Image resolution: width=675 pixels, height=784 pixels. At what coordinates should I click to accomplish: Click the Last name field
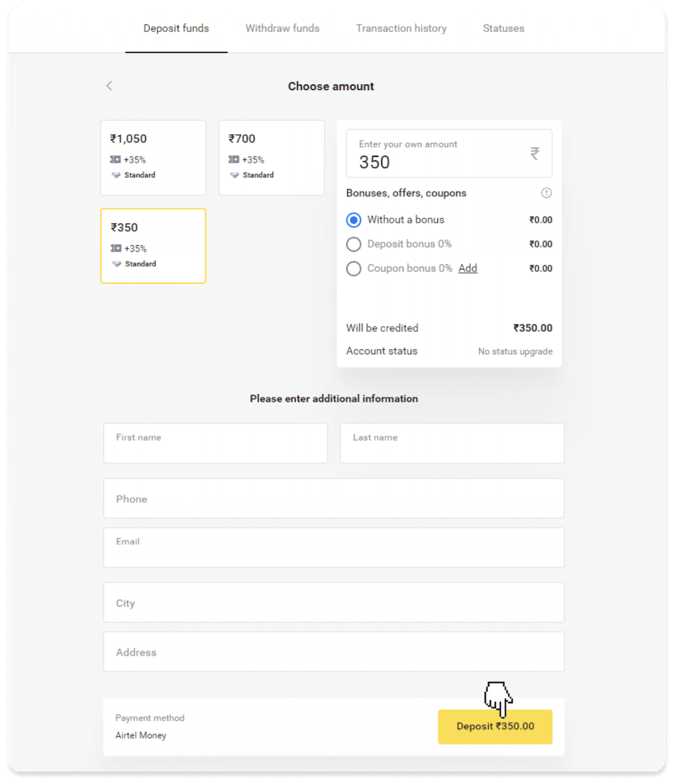click(x=452, y=443)
